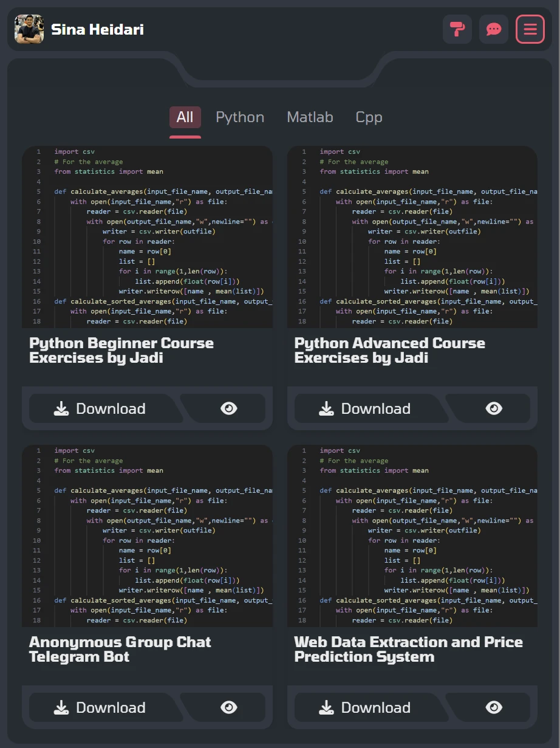Click the Anonymous Group Chat Telegram Bot title
Screen dimensions: 560x748
(120, 650)
